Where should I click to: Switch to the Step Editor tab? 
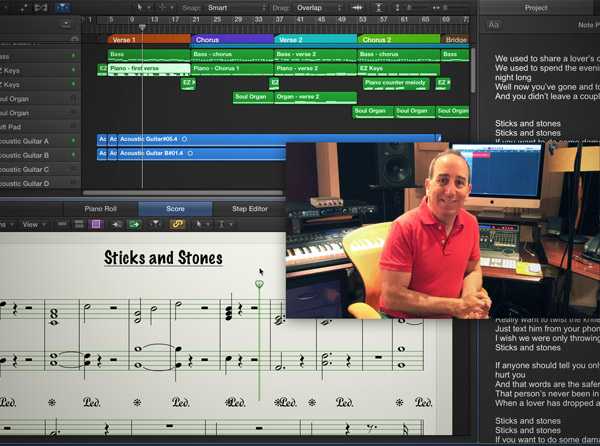[x=249, y=209]
